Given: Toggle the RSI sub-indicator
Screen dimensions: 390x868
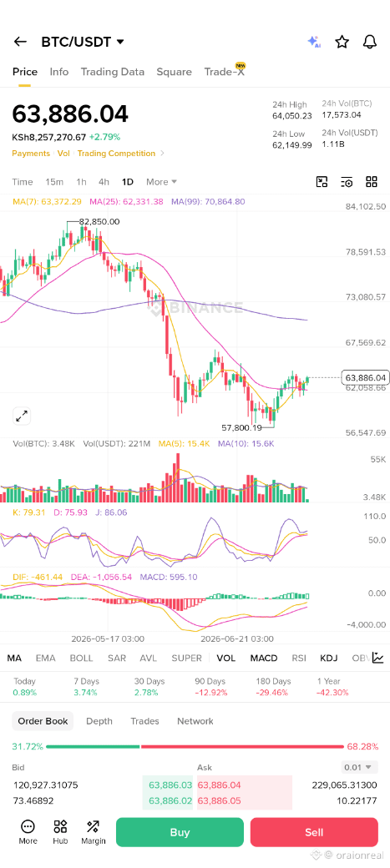Looking at the screenshot, I should coord(299,659).
